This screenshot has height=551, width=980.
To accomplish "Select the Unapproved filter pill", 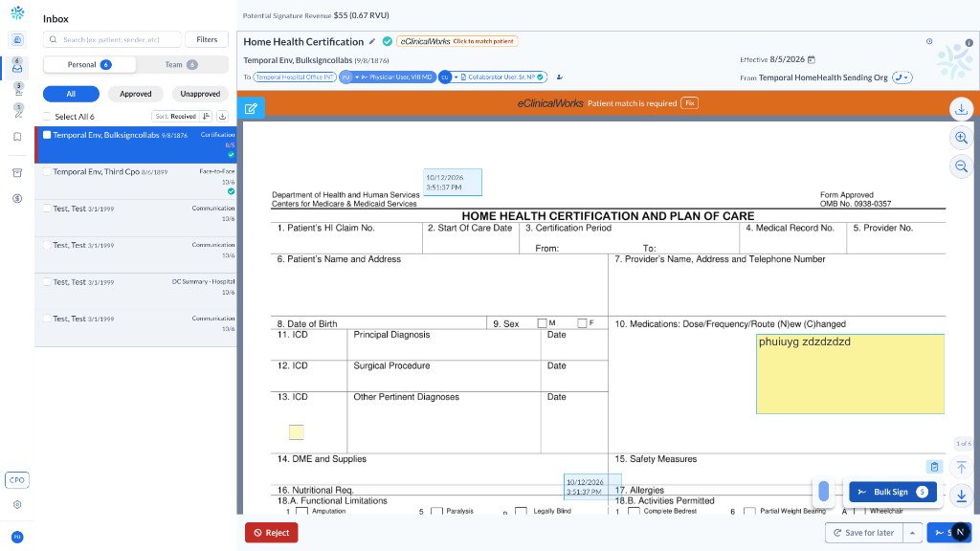I will [200, 94].
